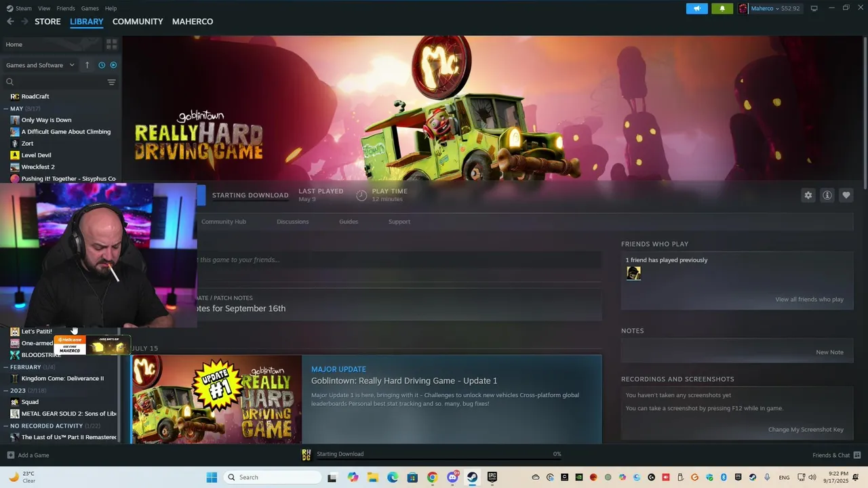The image size is (868, 488).
Task: Open the friend avatar under Friends Who Play
Action: pyautogui.click(x=633, y=273)
